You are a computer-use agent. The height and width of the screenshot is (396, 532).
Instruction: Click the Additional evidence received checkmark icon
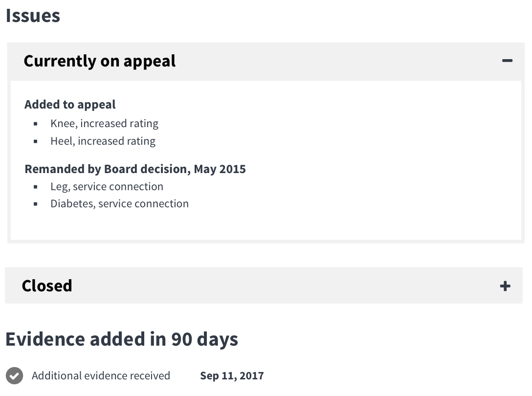14,375
